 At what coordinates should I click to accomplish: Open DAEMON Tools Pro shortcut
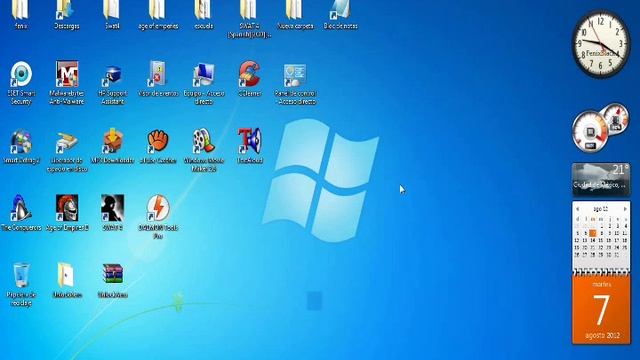158,217
